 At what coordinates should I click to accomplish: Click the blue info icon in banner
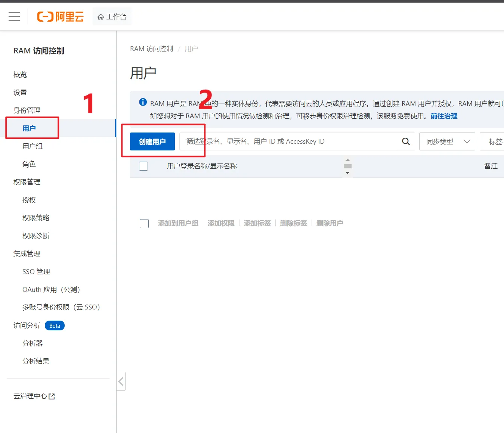(143, 102)
